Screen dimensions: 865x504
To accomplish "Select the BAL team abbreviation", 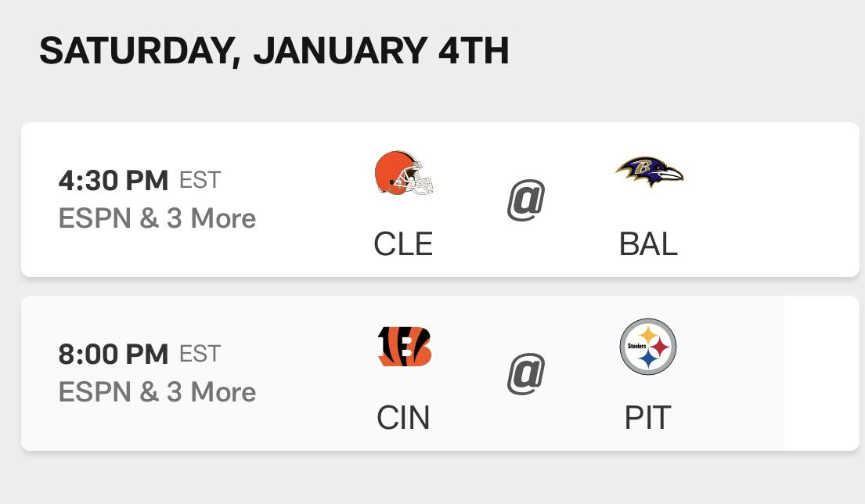I will [x=648, y=243].
